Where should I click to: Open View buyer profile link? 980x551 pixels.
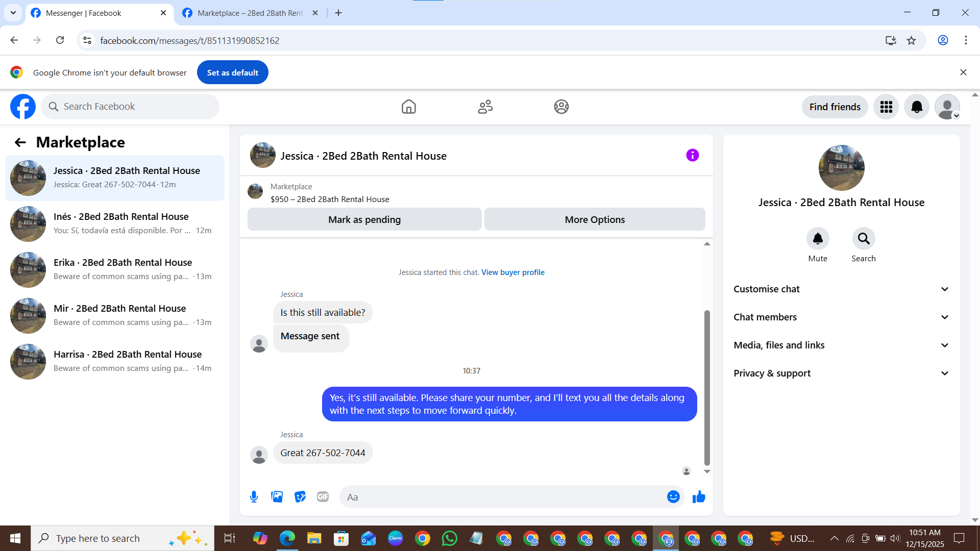coord(513,272)
